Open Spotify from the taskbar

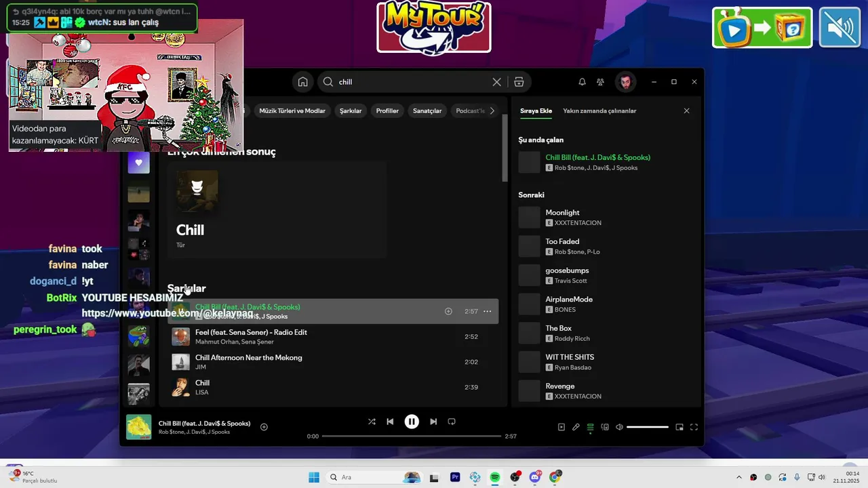[495, 477]
